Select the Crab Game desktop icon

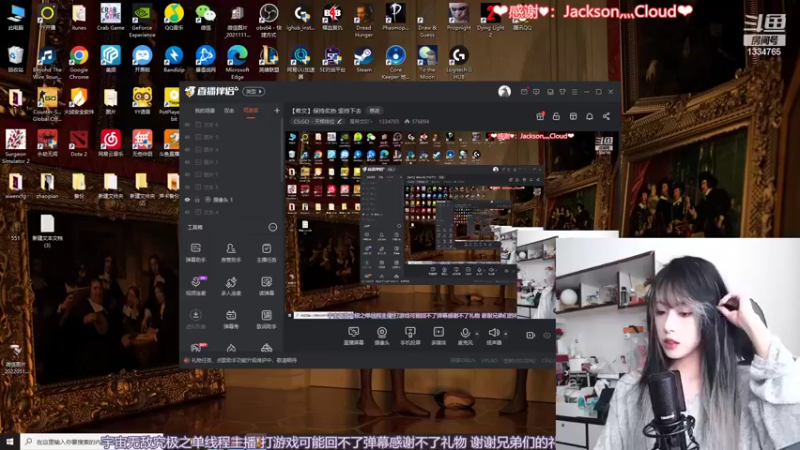click(110, 17)
